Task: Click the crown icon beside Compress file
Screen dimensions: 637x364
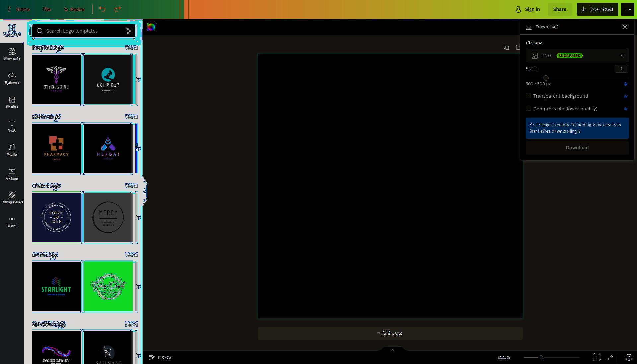Action: [626, 109]
